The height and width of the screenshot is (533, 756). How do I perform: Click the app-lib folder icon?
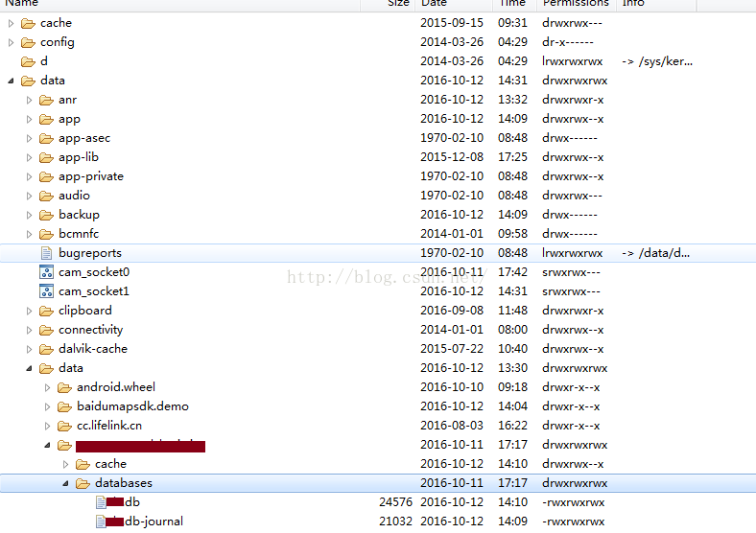pyautogui.click(x=46, y=157)
